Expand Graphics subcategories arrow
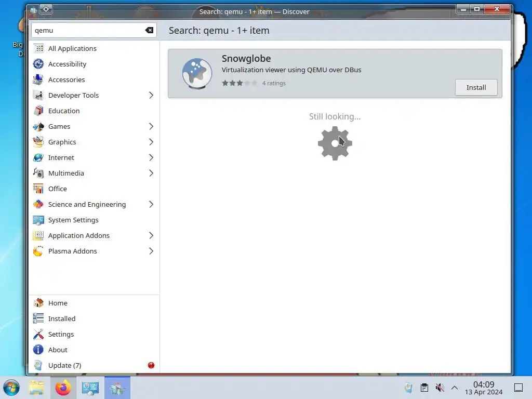This screenshot has height=399, width=532. (151, 142)
